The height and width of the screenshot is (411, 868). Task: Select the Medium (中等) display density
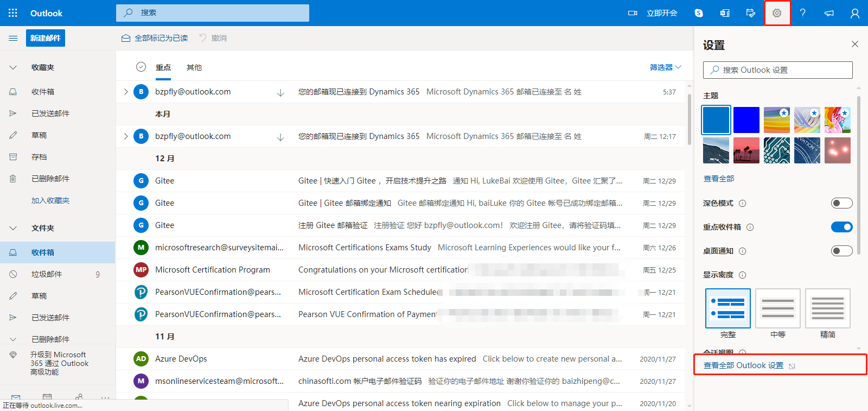pos(778,308)
